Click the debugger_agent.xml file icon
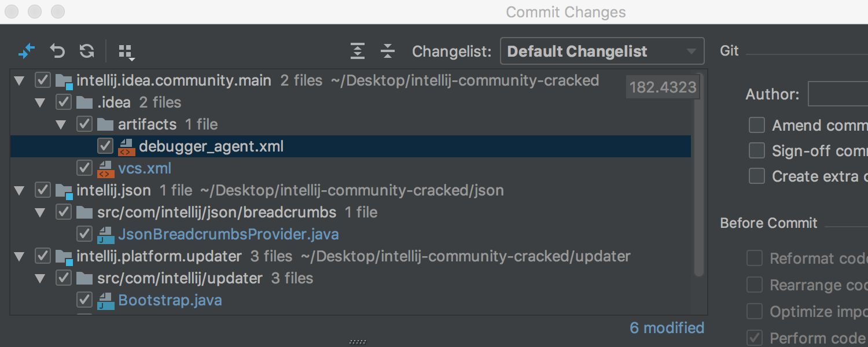This screenshot has height=347, width=868. (x=126, y=147)
